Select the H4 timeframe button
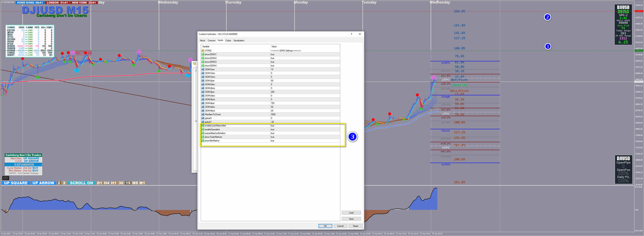 coord(107,183)
